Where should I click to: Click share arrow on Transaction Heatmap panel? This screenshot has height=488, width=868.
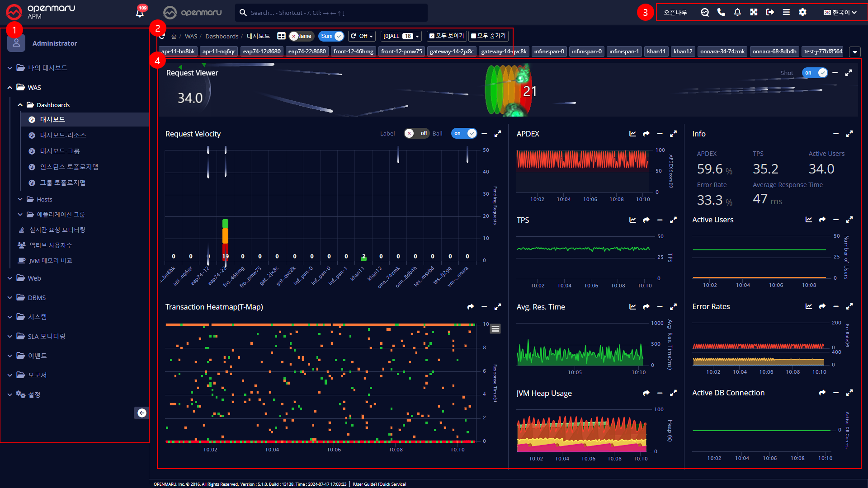(x=471, y=307)
